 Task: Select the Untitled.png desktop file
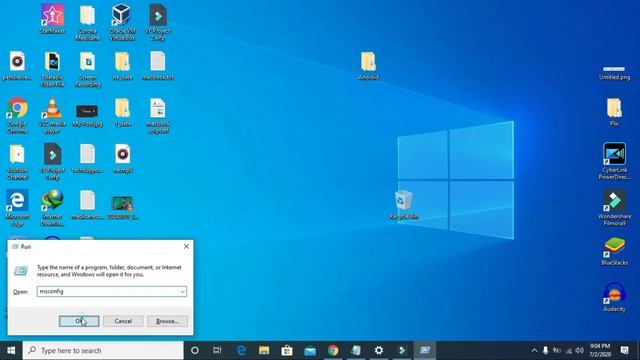point(614,72)
